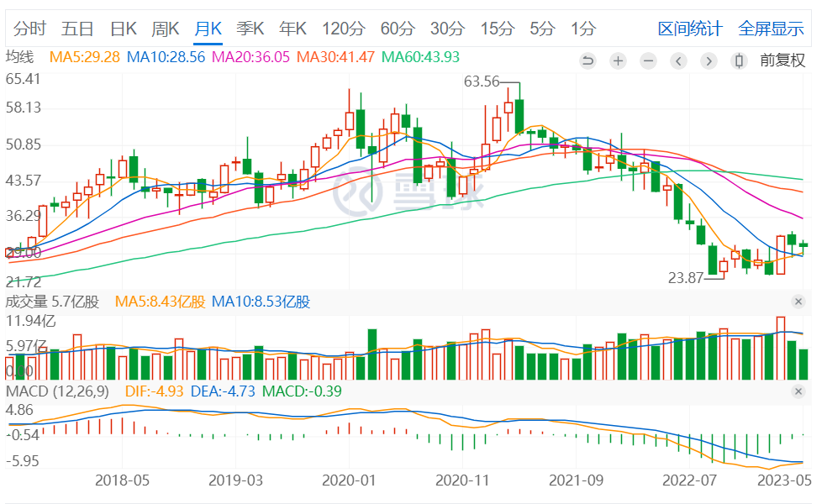The height and width of the screenshot is (504, 827).
Task: Open the 前复权 adjustment dropdown
Action: [x=782, y=60]
